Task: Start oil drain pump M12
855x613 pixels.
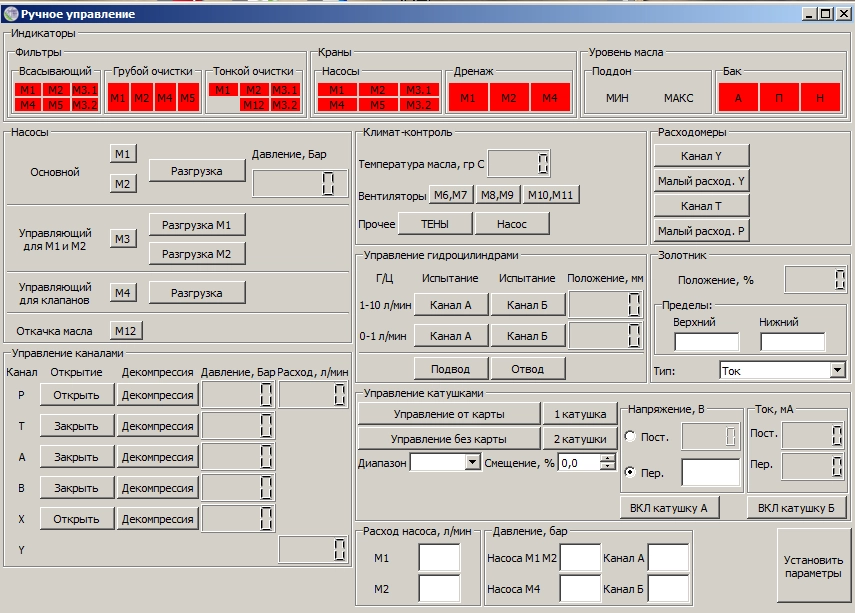Action: pyautogui.click(x=123, y=331)
